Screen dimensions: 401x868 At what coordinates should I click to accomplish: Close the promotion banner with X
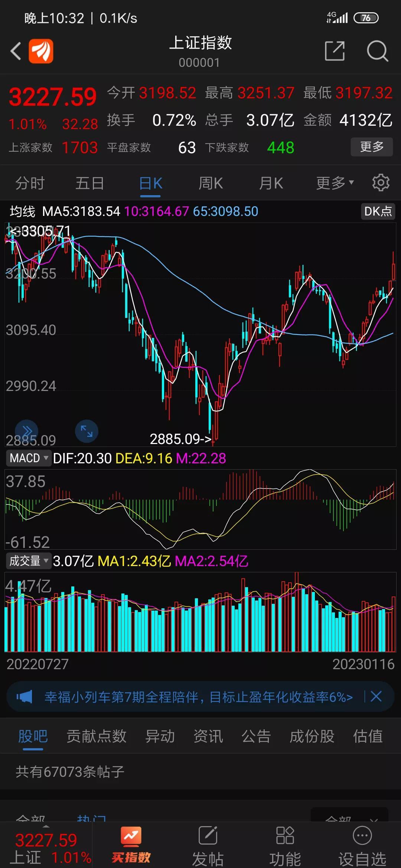376,697
